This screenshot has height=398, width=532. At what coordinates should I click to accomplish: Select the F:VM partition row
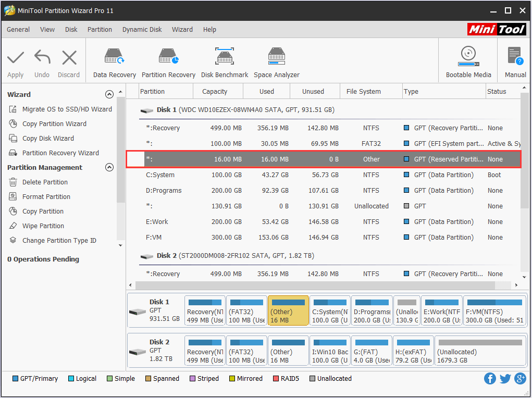pyautogui.click(x=324, y=237)
